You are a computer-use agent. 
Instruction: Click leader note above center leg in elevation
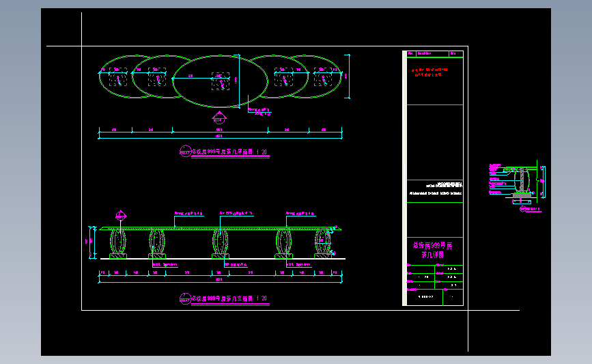pos(236,214)
